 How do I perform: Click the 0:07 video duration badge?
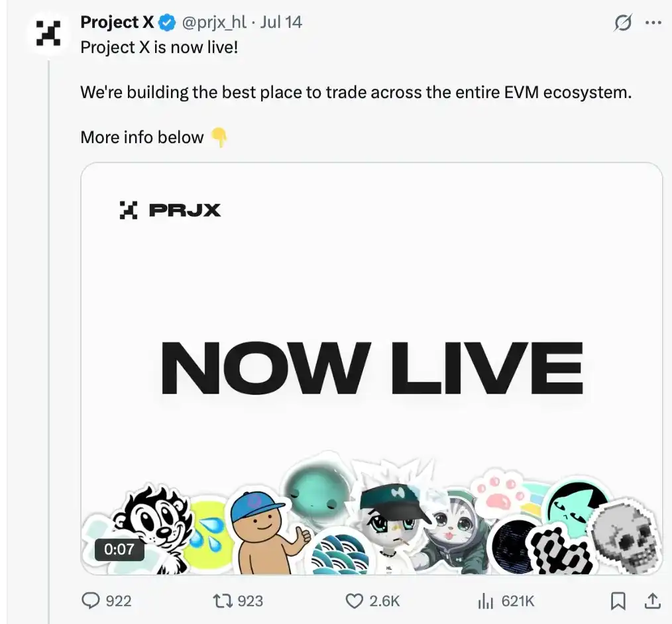(x=119, y=549)
